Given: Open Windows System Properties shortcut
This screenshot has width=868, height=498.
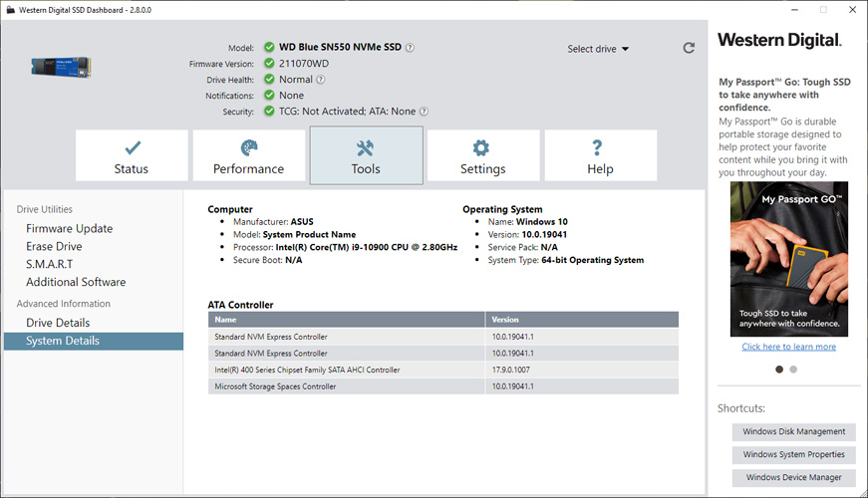Looking at the screenshot, I should (794, 454).
